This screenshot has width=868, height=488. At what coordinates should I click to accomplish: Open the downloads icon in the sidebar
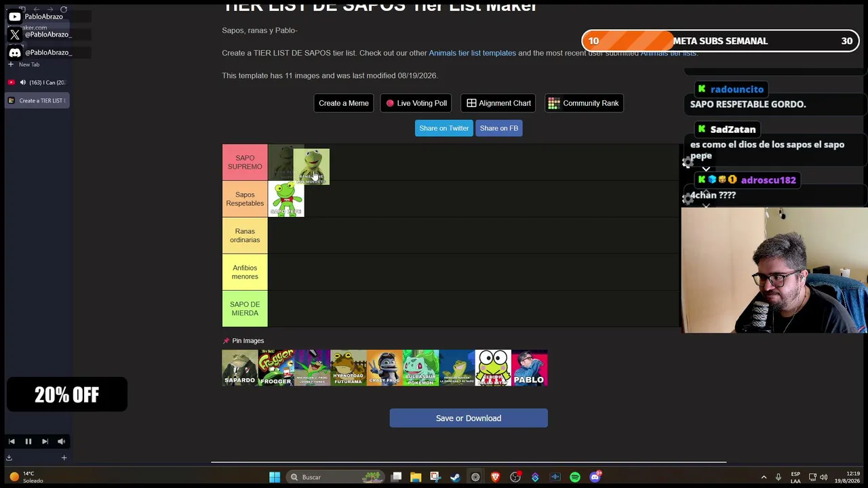click(9, 457)
